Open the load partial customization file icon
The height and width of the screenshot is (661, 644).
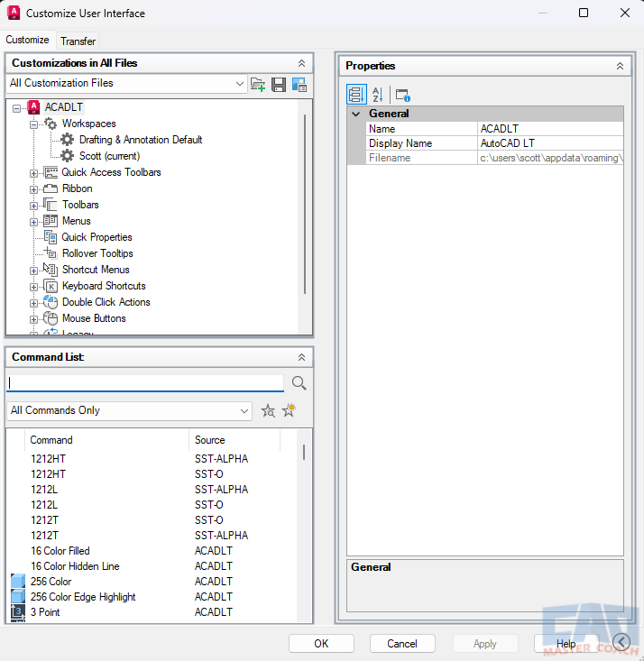coord(258,84)
